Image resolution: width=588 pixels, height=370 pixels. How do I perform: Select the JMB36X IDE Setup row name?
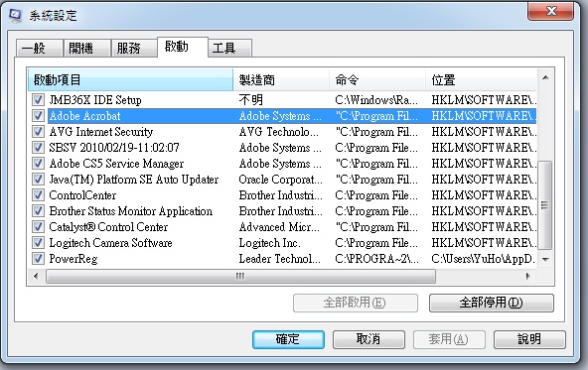click(x=95, y=100)
